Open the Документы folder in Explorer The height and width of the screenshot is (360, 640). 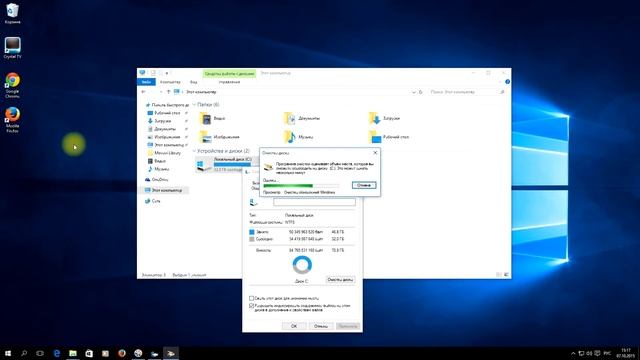302,118
